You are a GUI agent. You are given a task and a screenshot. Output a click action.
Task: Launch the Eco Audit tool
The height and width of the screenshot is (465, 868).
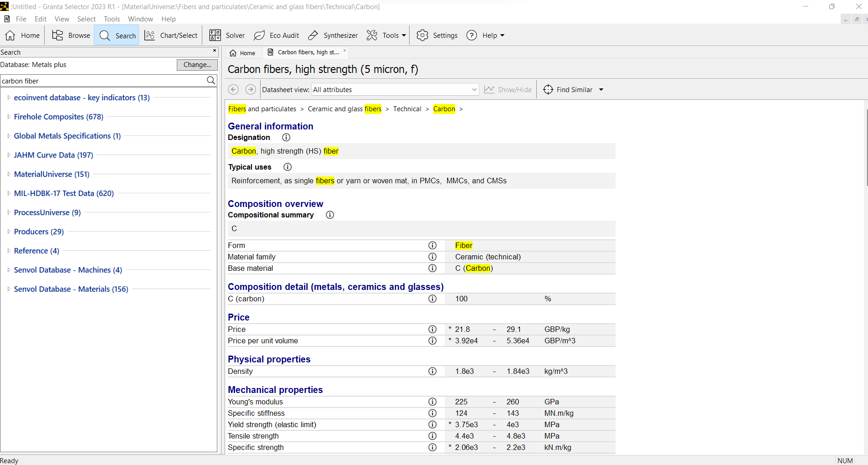(277, 36)
